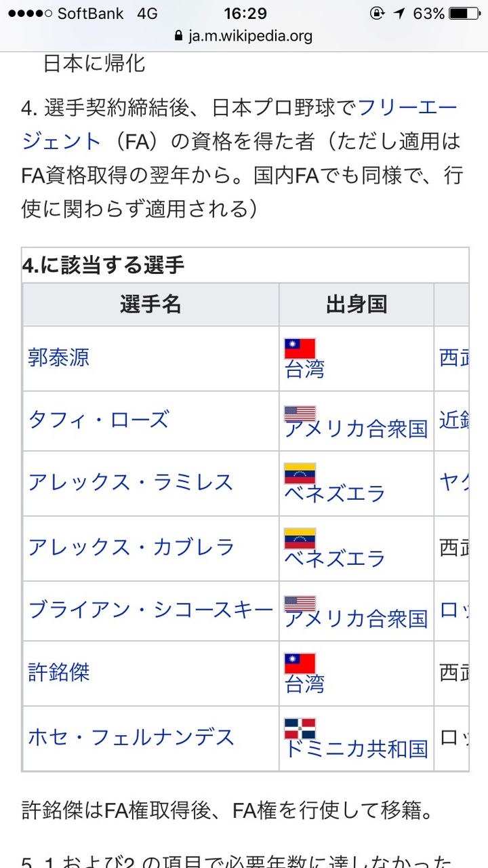Tap Dominican Republic flag in ホセ・フェルナンデス row
The image size is (488, 868).
(x=300, y=728)
